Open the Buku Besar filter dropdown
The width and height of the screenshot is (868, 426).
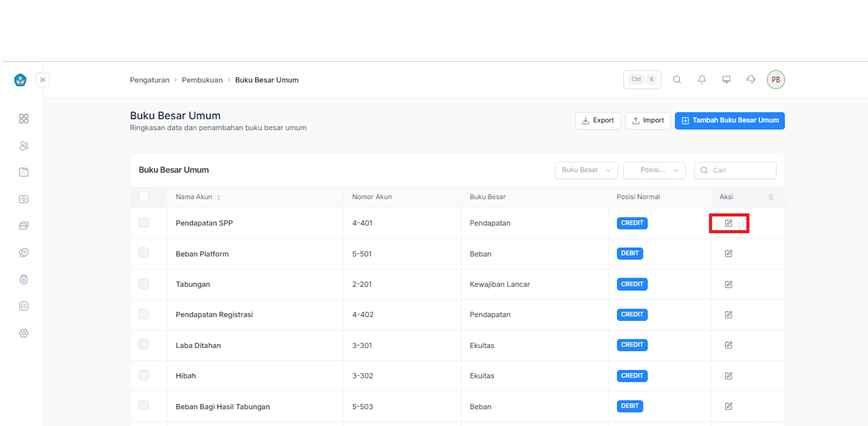coord(586,170)
